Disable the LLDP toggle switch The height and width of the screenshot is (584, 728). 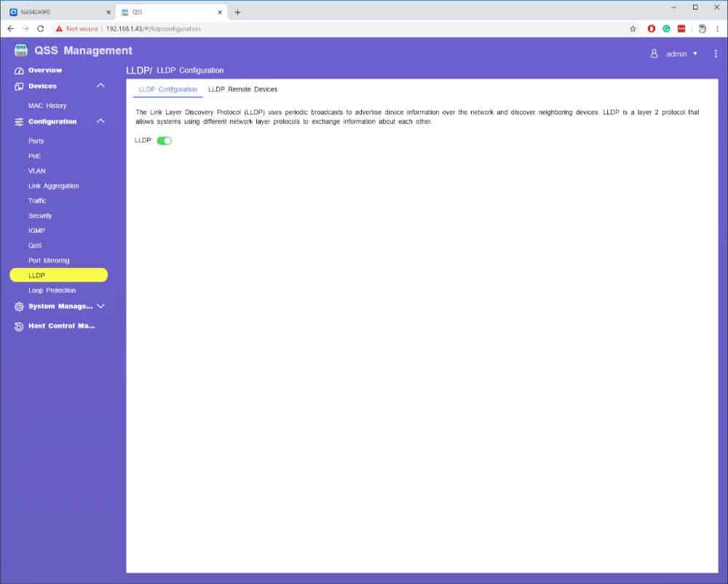click(164, 141)
